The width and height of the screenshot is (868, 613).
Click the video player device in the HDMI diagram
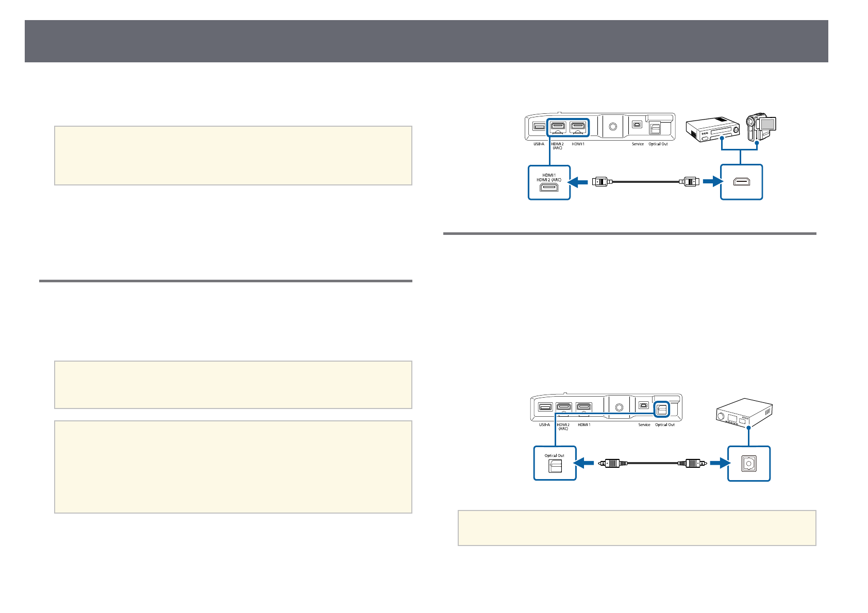coord(712,129)
